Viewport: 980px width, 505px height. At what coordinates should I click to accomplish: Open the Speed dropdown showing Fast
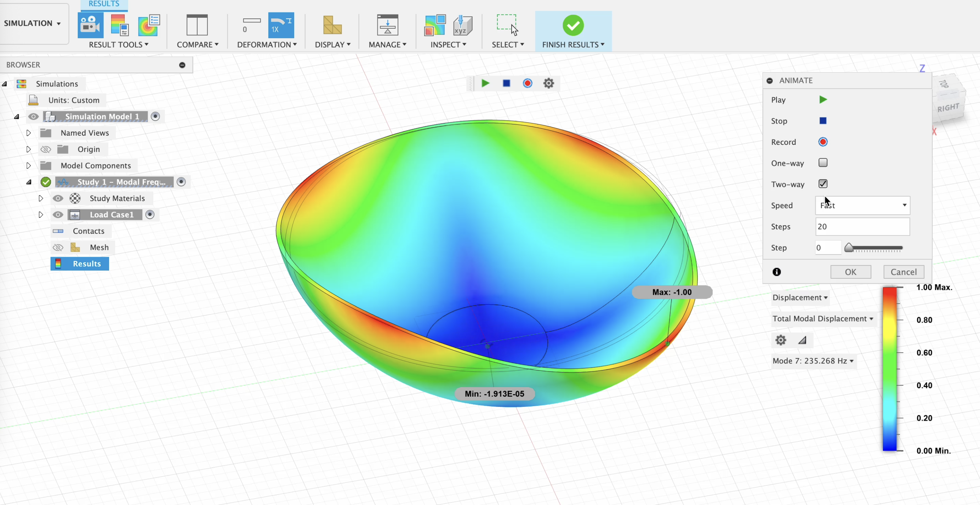[862, 205]
